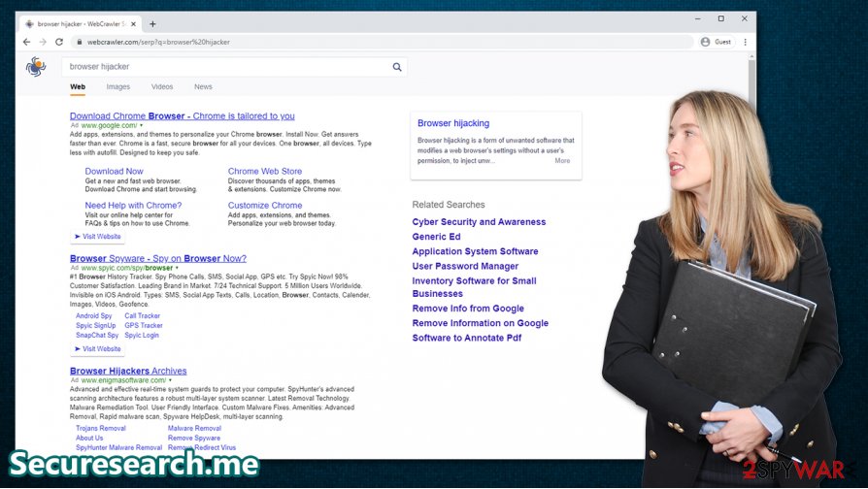
Task: Open Software to Annotate Pdf search
Action: click(467, 338)
